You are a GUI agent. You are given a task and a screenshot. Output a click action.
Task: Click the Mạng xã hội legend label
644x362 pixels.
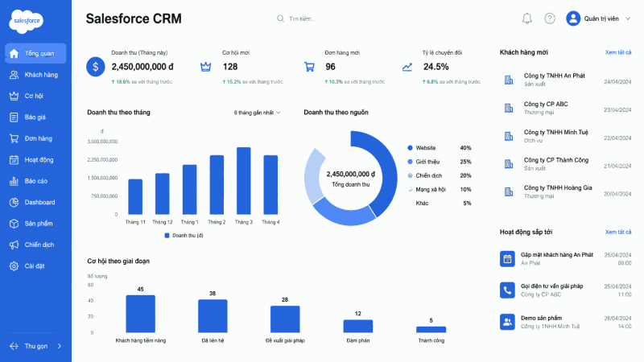point(431,190)
